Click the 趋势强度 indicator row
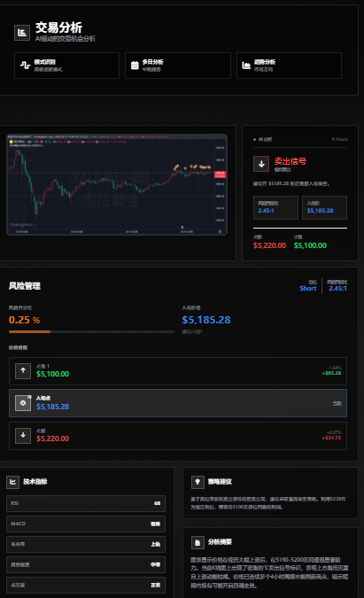This screenshot has width=364, height=598. pyautogui.click(x=86, y=565)
